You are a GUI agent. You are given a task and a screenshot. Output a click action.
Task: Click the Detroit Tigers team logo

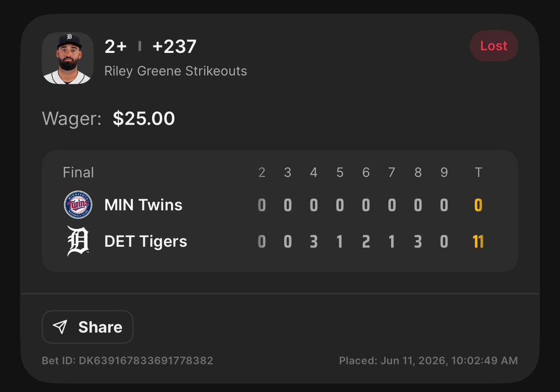(x=78, y=241)
